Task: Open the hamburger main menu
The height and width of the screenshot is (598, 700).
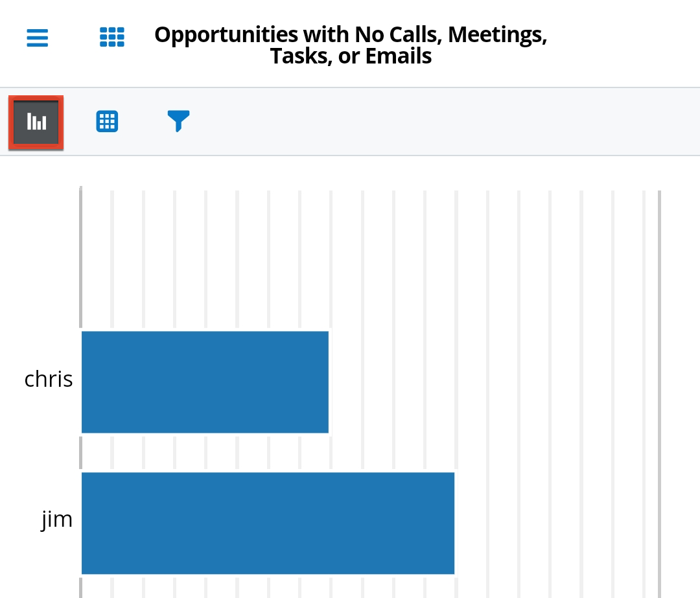Action: point(38,38)
